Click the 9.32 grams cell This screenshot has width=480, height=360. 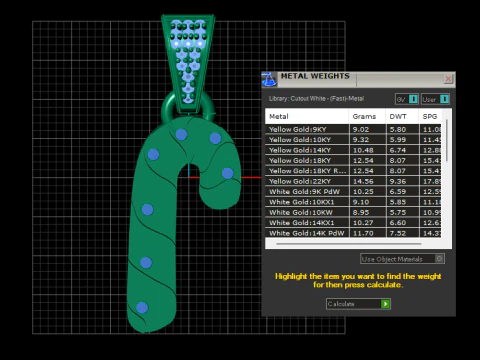(x=367, y=140)
